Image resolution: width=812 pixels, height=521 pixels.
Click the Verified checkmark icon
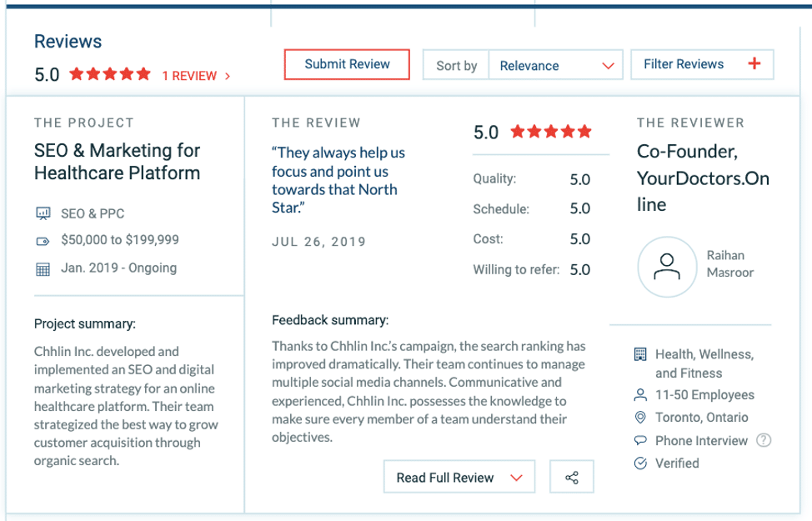tap(640, 463)
